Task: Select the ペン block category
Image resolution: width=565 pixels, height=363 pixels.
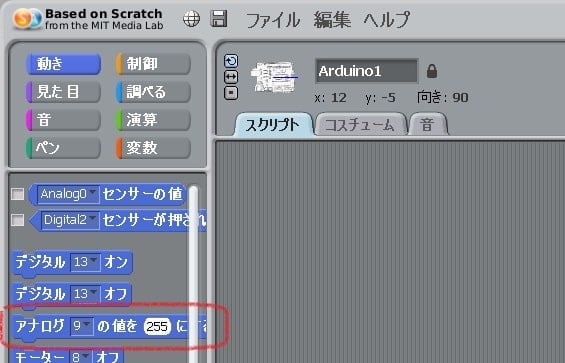Action: point(63,148)
